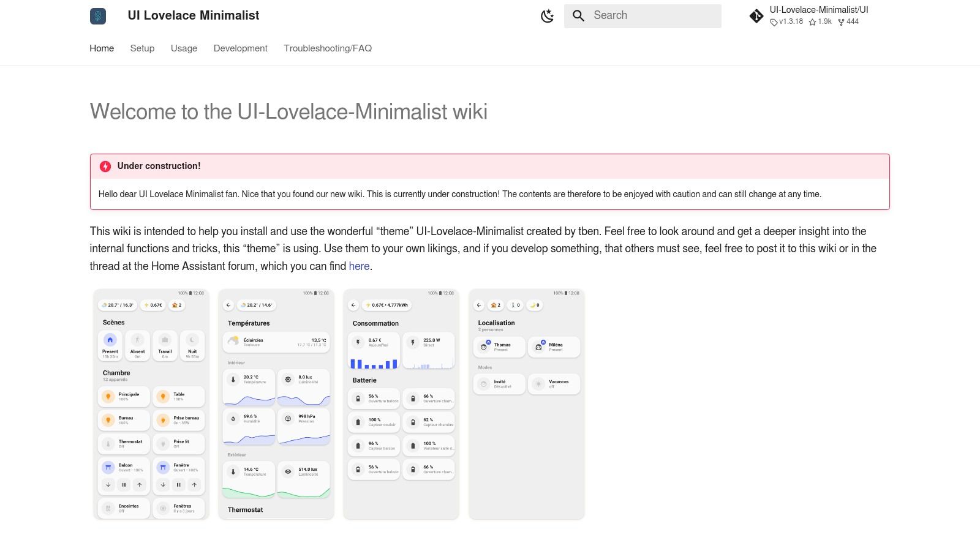Viewport: 980px width, 551px height.
Task: Click the fork icon showing 444
Action: coord(840,21)
